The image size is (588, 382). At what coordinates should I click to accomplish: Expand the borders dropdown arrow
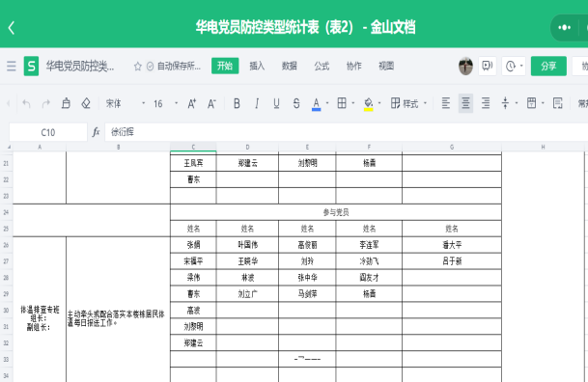click(x=352, y=103)
